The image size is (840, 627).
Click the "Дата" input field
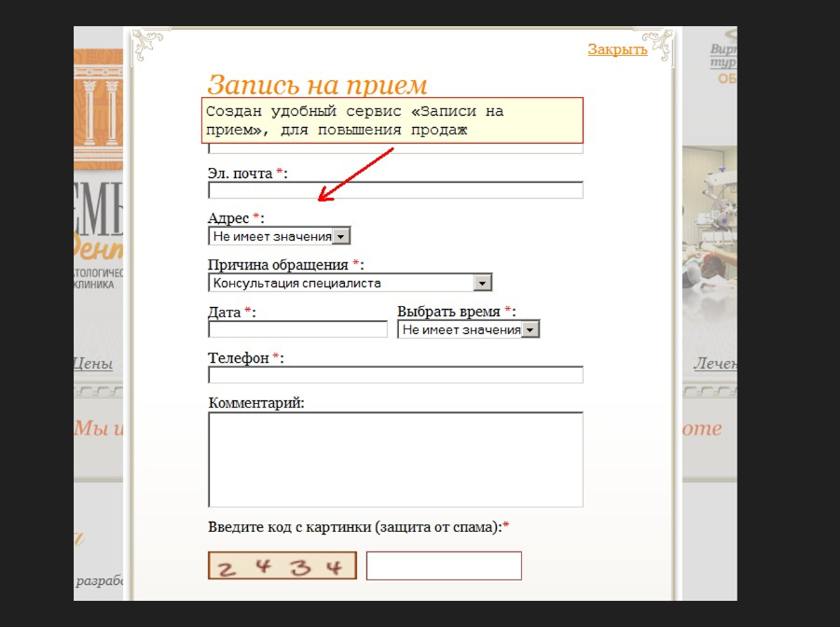(x=296, y=328)
